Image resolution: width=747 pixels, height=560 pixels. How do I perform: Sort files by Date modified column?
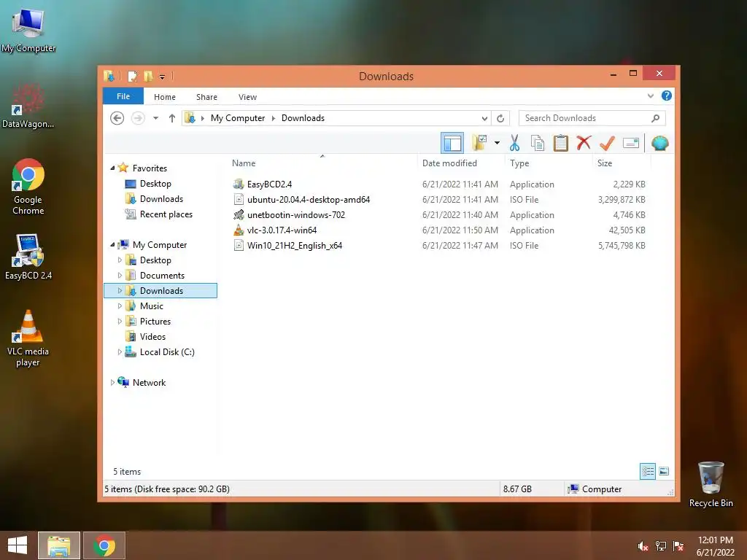449,163
